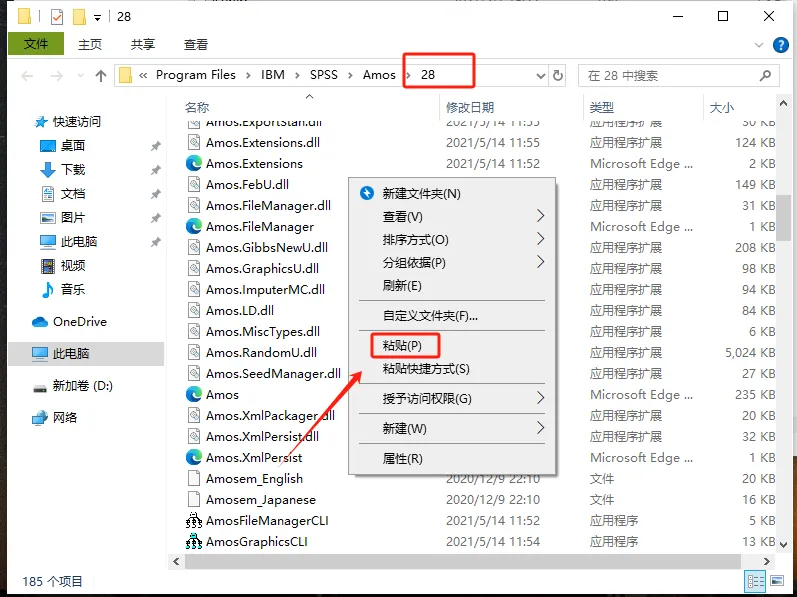Click the back navigation arrow
This screenshot has width=797, height=597.
pos(27,76)
